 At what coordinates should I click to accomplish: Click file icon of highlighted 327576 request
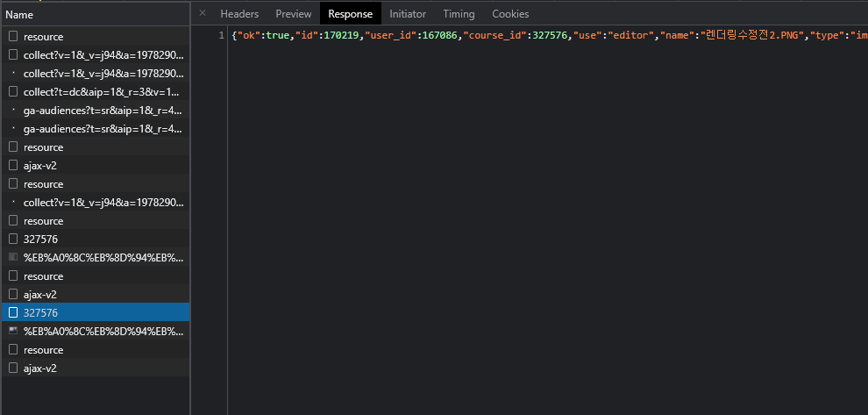point(12,312)
